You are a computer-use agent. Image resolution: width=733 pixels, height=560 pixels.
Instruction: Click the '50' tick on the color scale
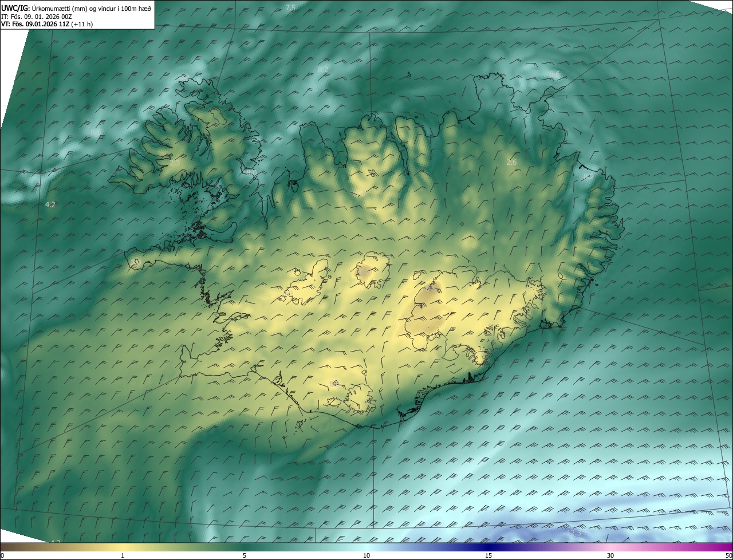[x=728, y=555]
